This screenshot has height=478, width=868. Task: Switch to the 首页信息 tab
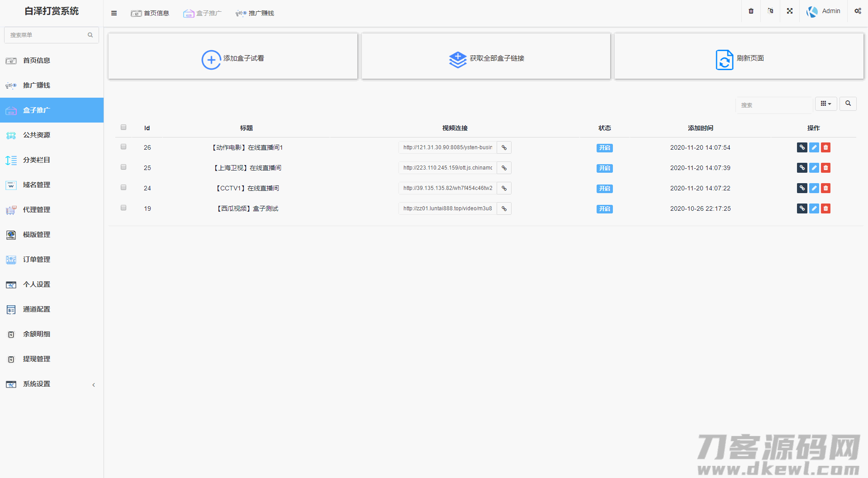[150, 13]
